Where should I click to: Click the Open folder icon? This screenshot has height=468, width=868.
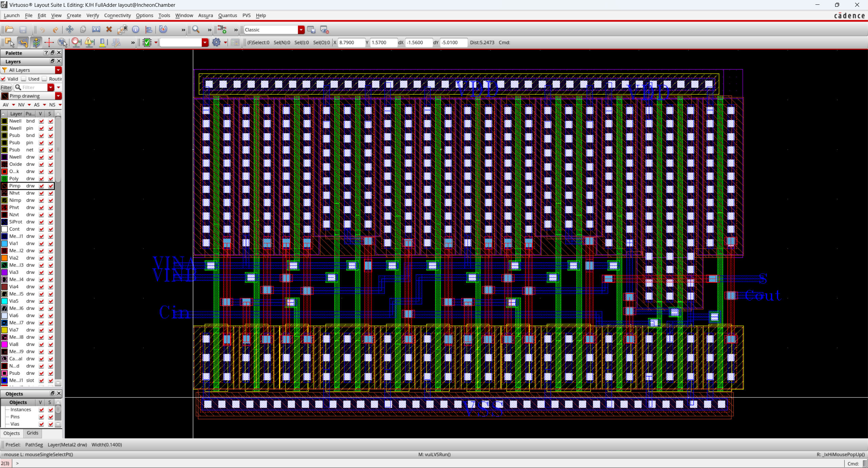coord(9,30)
